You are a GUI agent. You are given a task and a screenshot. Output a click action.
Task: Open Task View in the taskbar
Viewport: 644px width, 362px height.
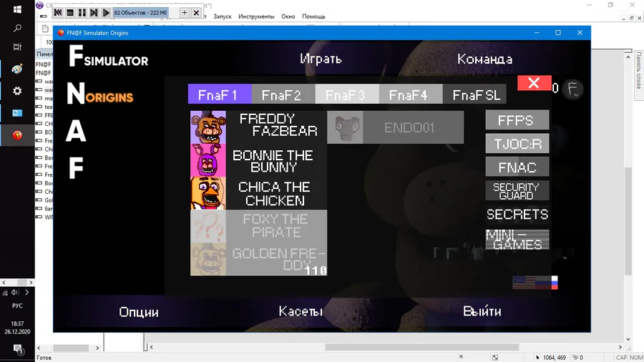coord(17,47)
